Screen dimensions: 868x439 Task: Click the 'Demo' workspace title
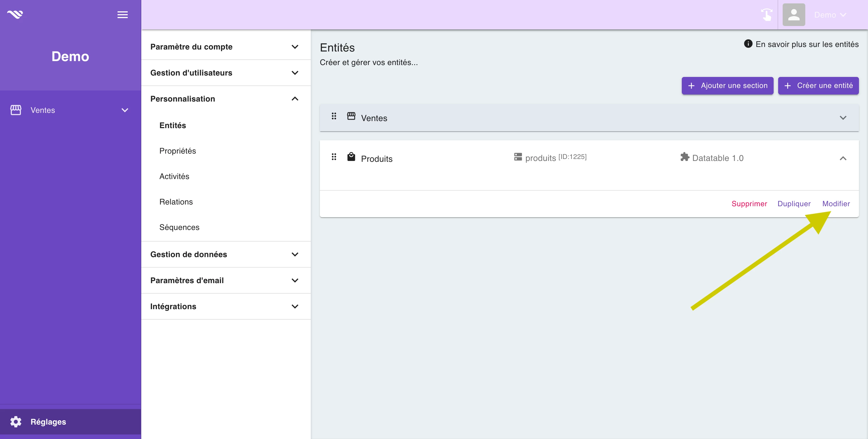click(x=70, y=56)
